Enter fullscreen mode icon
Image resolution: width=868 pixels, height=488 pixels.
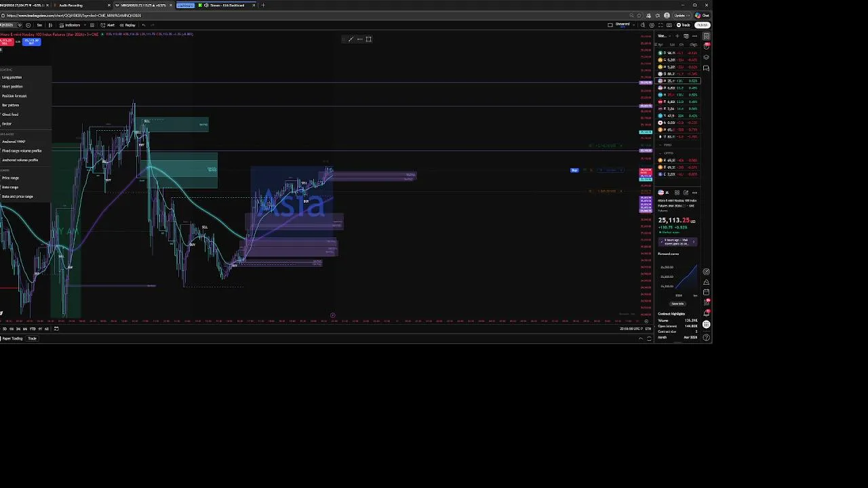(660, 25)
